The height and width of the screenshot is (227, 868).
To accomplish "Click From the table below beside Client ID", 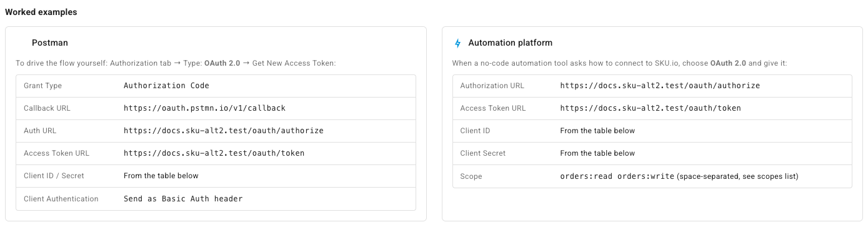I will pos(597,131).
